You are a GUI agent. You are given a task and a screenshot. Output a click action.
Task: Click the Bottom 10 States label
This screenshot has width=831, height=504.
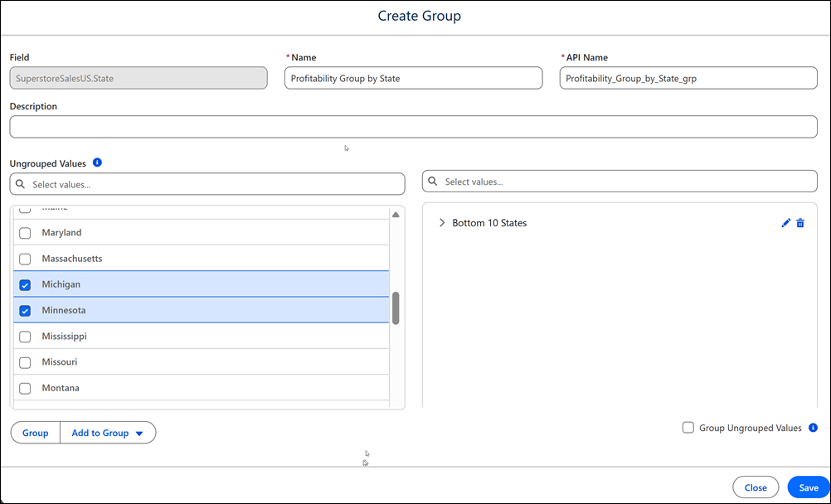click(x=489, y=223)
